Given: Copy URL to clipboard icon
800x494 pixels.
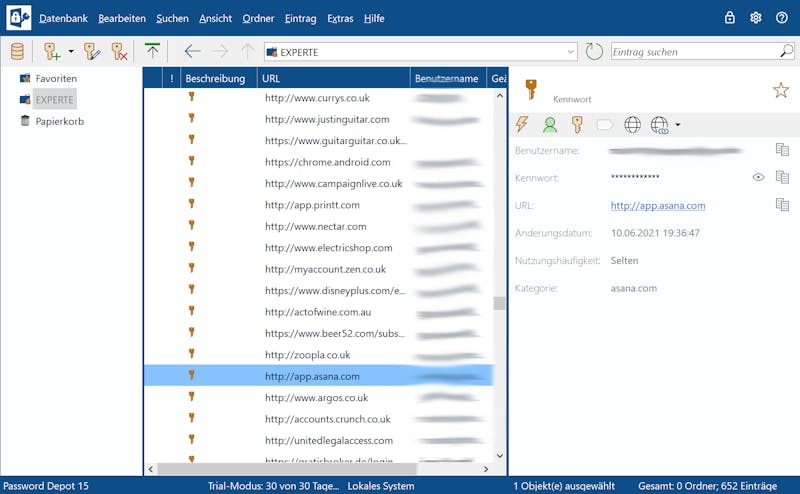Looking at the screenshot, I should tap(782, 205).
